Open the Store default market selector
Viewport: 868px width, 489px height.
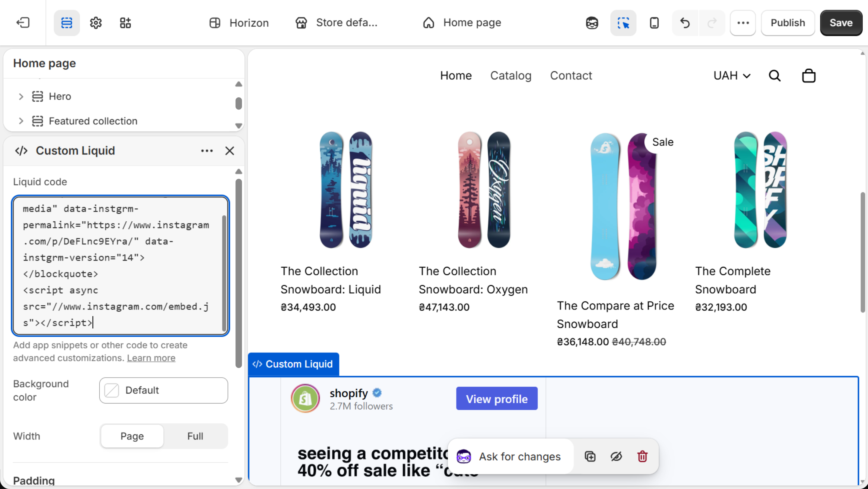click(x=336, y=23)
